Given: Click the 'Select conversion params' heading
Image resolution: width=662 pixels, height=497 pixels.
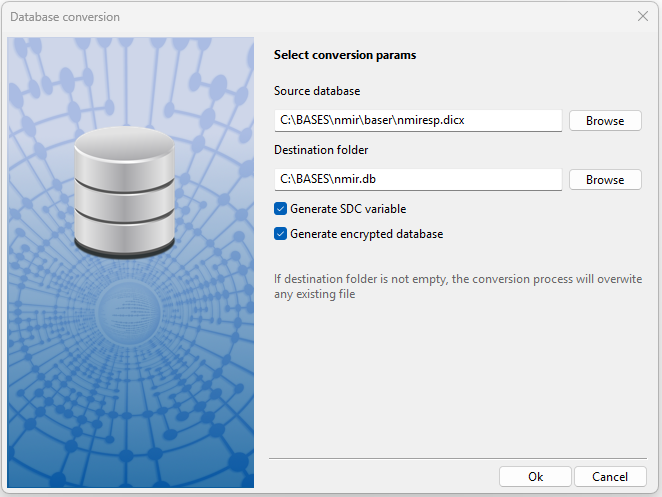Looking at the screenshot, I should tap(345, 55).
